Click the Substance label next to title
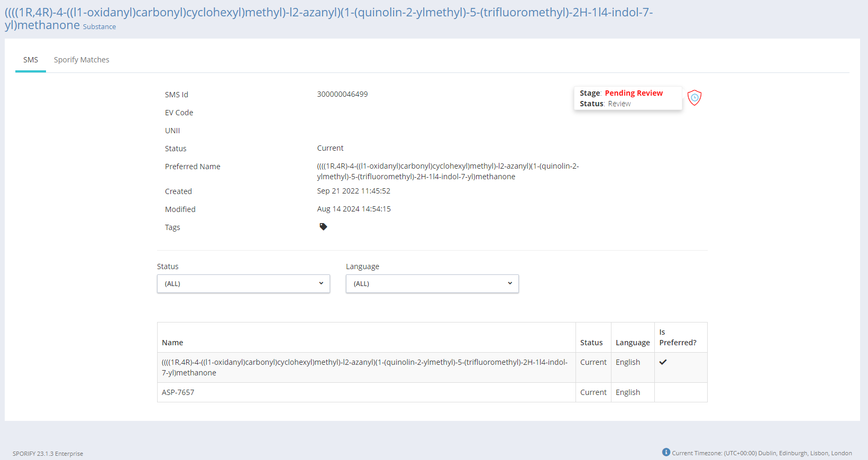This screenshot has width=868, height=460. click(x=99, y=27)
